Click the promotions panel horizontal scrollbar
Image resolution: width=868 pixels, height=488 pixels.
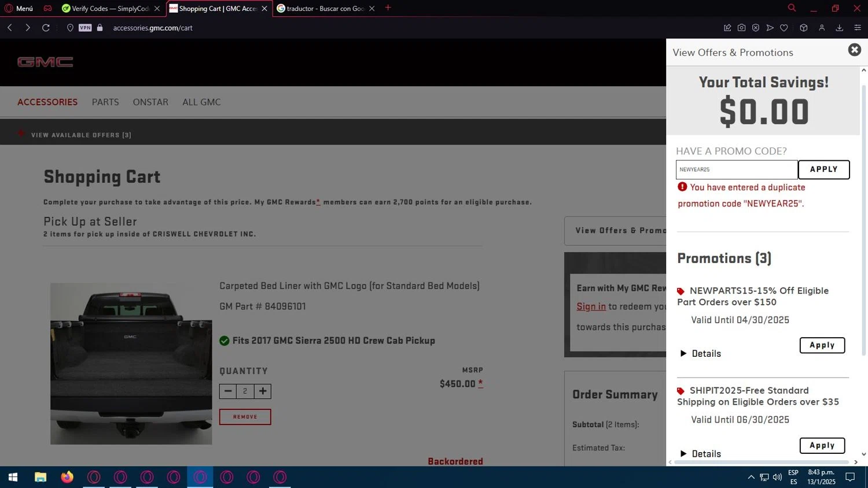[x=763, y=462]
